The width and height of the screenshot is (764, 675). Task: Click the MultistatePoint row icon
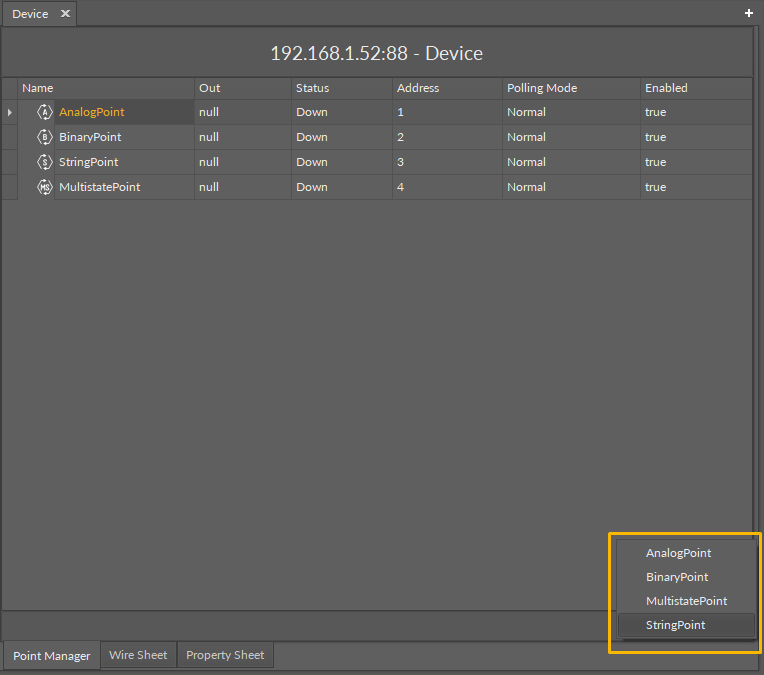[44, 187]
